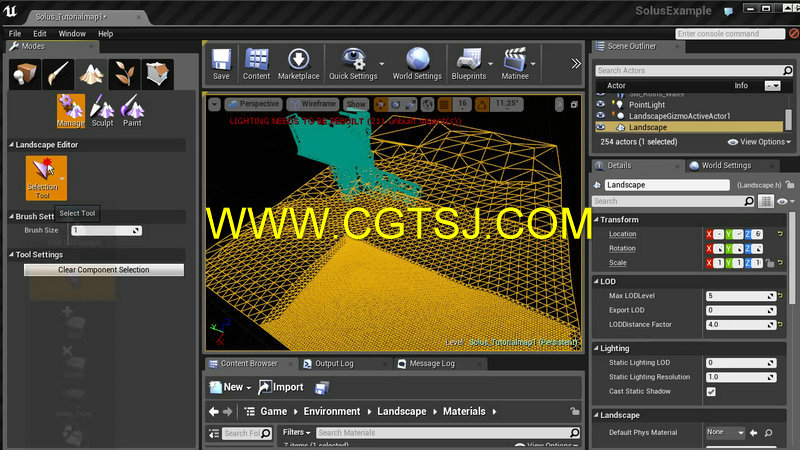Open the Matinee toolbar button
Screen dimensions: 800x450
click(x=515, y=63)
